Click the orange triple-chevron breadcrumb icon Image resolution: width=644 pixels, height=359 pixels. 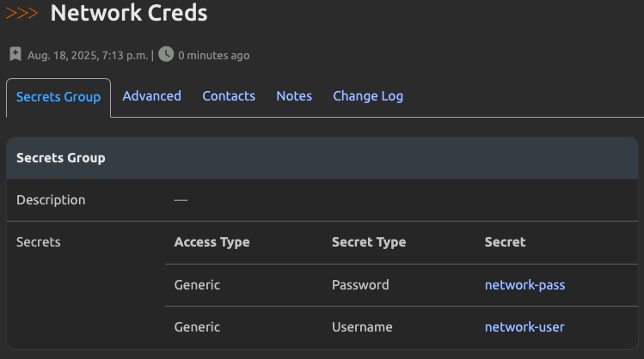(21, 13)
